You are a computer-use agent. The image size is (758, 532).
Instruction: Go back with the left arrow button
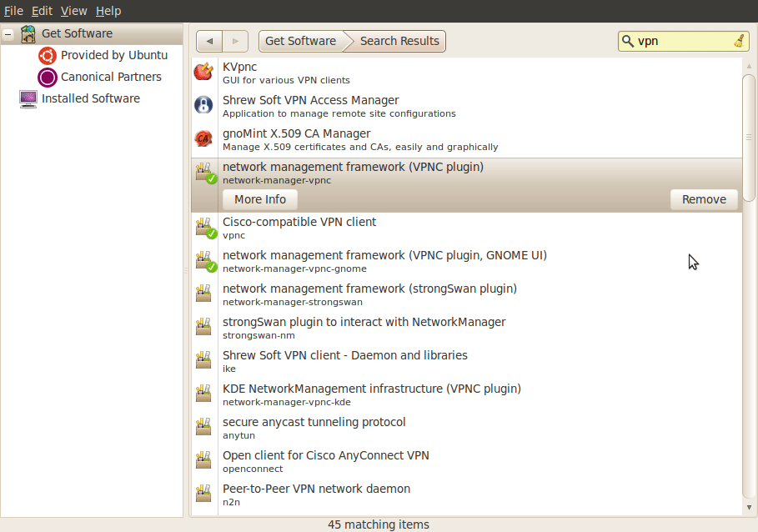tap(209, 41)
